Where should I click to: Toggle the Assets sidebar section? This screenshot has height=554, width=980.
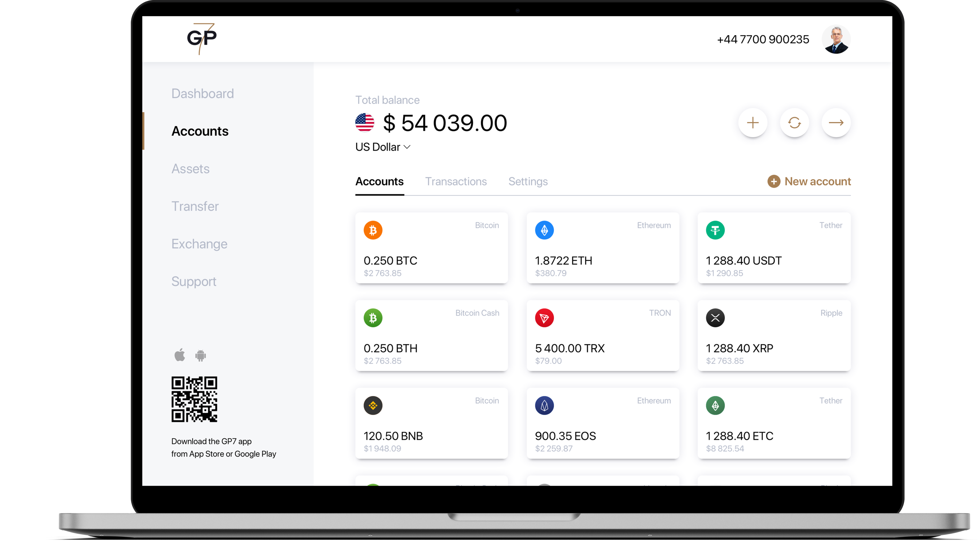point(190,168)
